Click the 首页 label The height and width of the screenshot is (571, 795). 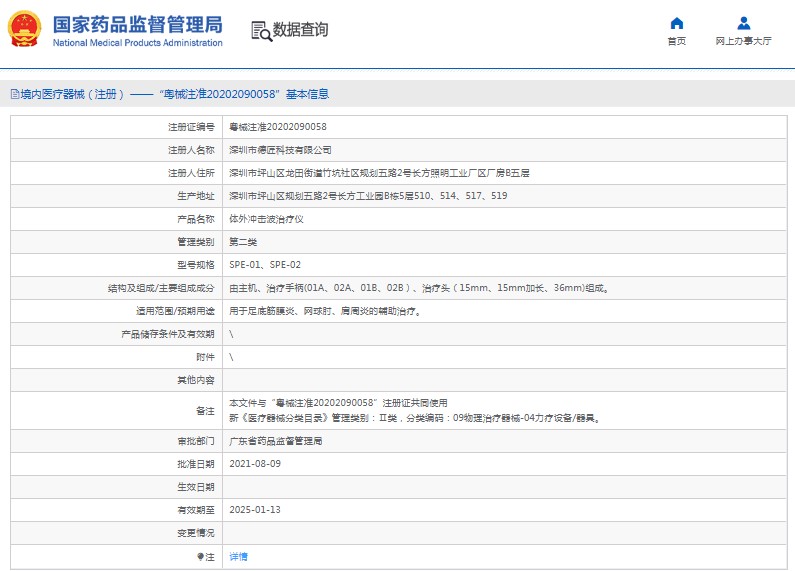[677, 41]
